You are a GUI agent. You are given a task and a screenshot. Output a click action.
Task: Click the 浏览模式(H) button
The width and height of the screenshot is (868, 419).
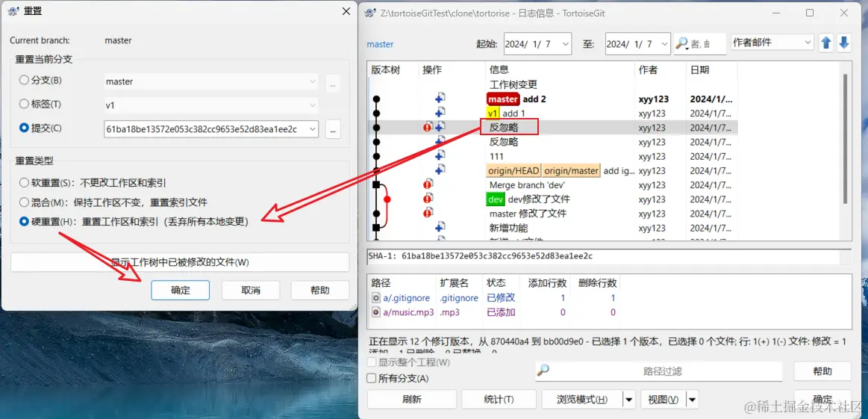pyautogui.click(x=582, y=400)
